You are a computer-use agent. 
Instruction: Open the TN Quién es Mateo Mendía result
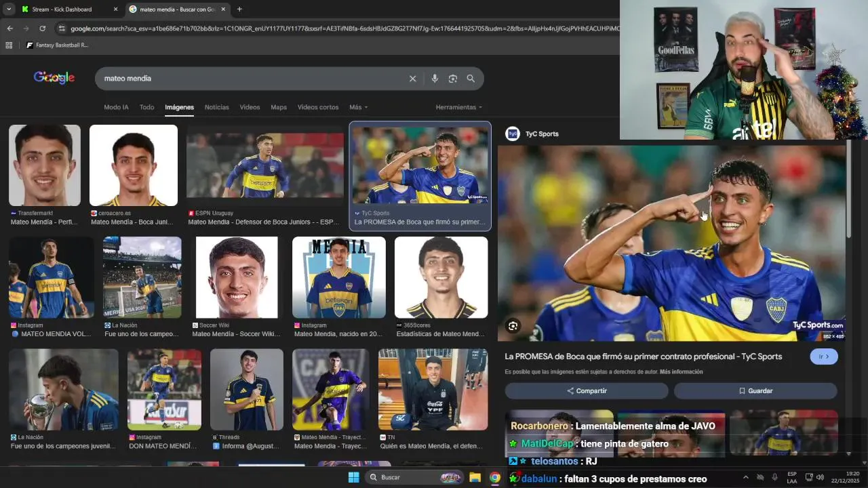click(x=433, y=390)
